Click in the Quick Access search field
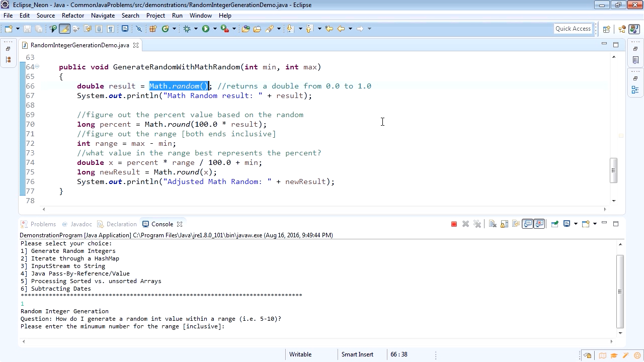This screenshot has height=362, width=644. pyautogui.click(x=573, y=29)
